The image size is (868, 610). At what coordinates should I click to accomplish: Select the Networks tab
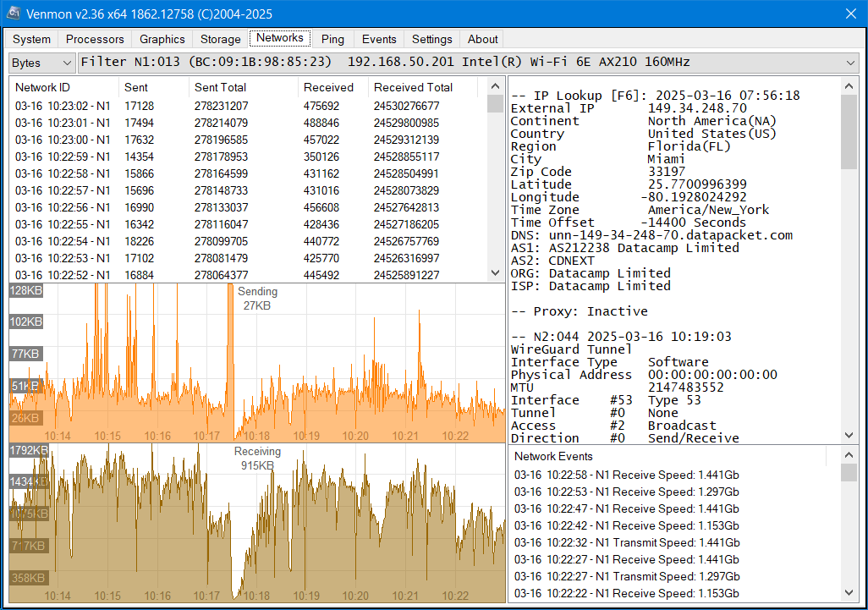(x=279, y=37)
